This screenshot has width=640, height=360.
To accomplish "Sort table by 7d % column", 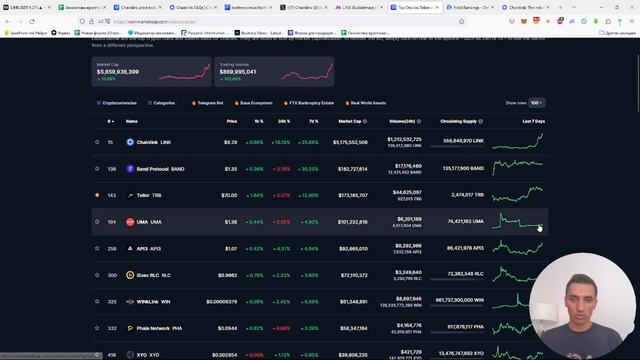I will click(x=313, y=121).
